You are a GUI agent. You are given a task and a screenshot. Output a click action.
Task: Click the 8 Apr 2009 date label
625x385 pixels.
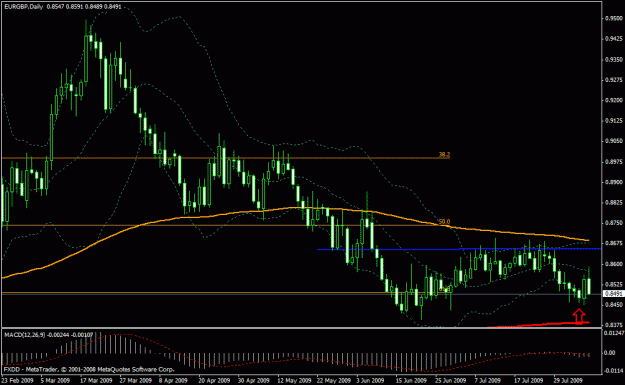pyautogui.click(x=173, y=380)
